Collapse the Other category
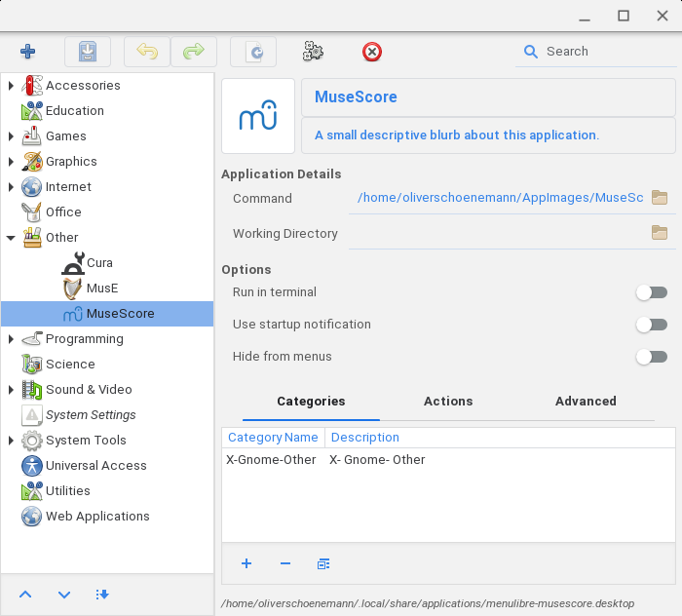Image resolution: width=682 pixels, height=616 pixels. [x=11, y=238]
